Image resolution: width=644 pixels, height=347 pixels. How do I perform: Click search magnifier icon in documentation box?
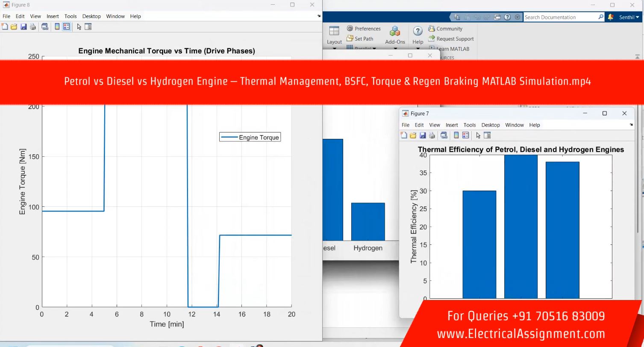pos(601,17)
